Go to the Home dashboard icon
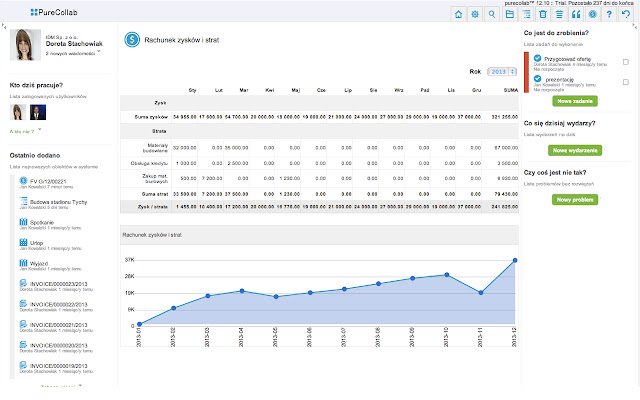The height and width of the screenshot is (400, 640). (458, 14)
